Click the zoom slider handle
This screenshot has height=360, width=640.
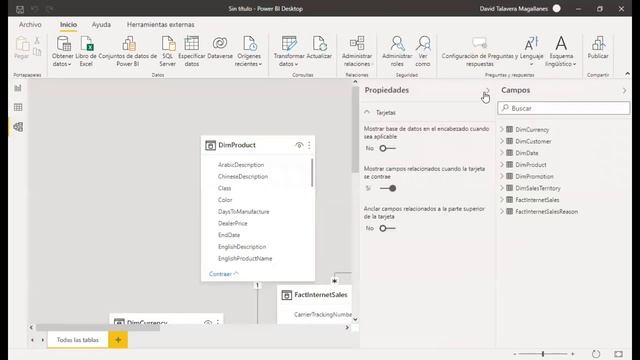click(543, 354)
